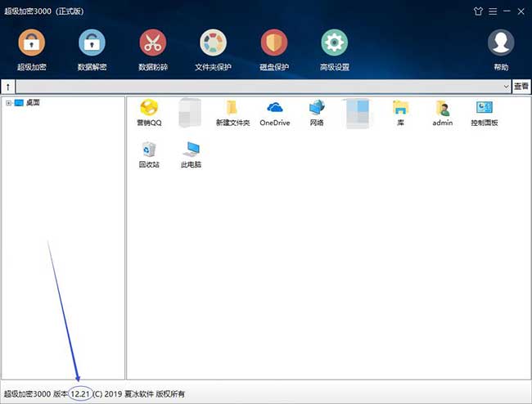Select the admin user folder

[443, 113]
